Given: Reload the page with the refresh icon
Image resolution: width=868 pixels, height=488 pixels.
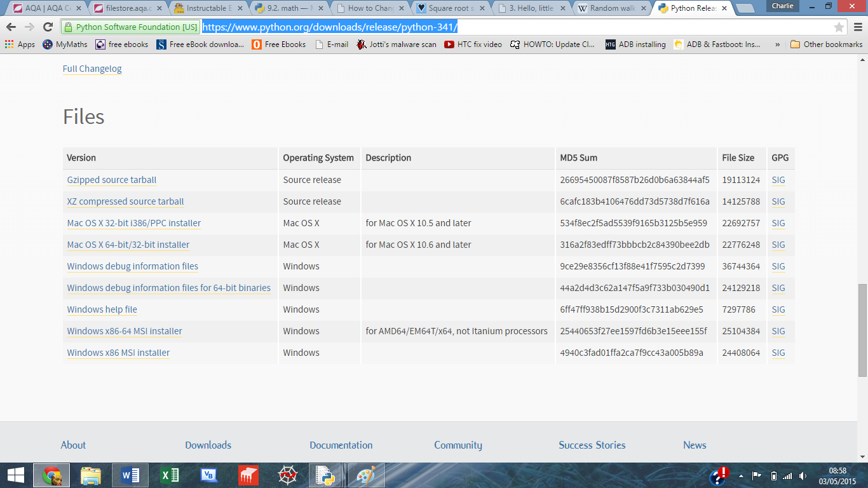Looking at the screenshot, I should tap(48, 27).
